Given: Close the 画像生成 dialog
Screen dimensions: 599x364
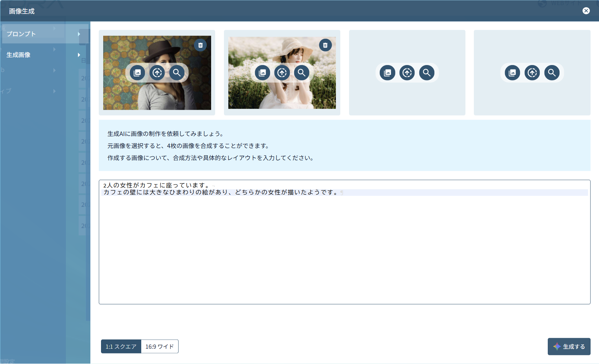Looking at the screenshot, I should pyautogui.click(x=586, y=11).
